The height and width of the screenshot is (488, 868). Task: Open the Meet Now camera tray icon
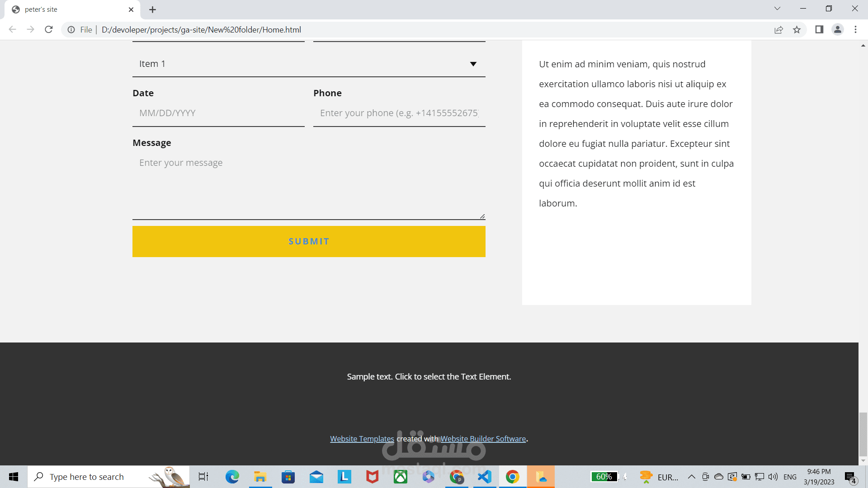705,477
